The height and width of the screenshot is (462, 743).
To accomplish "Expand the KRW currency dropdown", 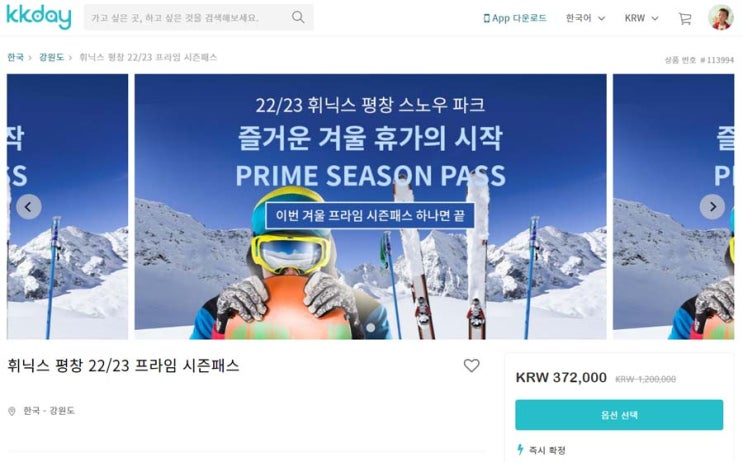I will coord(641,18).
